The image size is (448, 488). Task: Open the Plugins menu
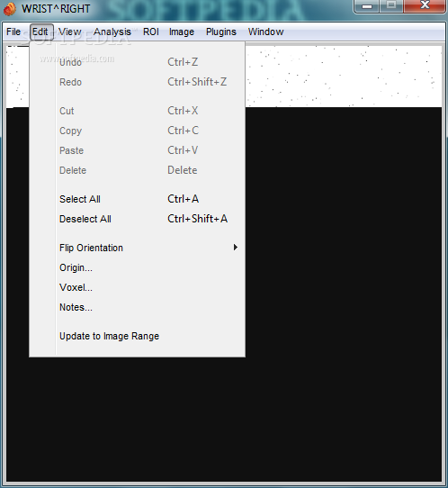[221, 32]
